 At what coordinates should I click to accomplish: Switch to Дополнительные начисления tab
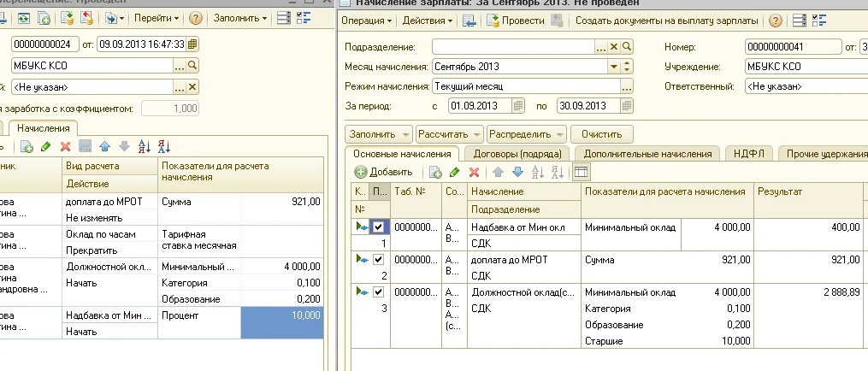647,154
